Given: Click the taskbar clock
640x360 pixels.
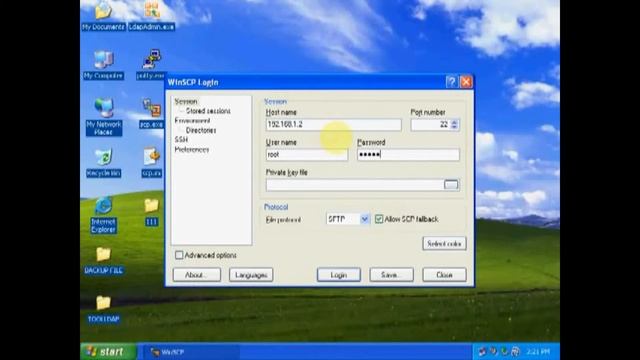Looking at the screenshot, I should [538, 351].
